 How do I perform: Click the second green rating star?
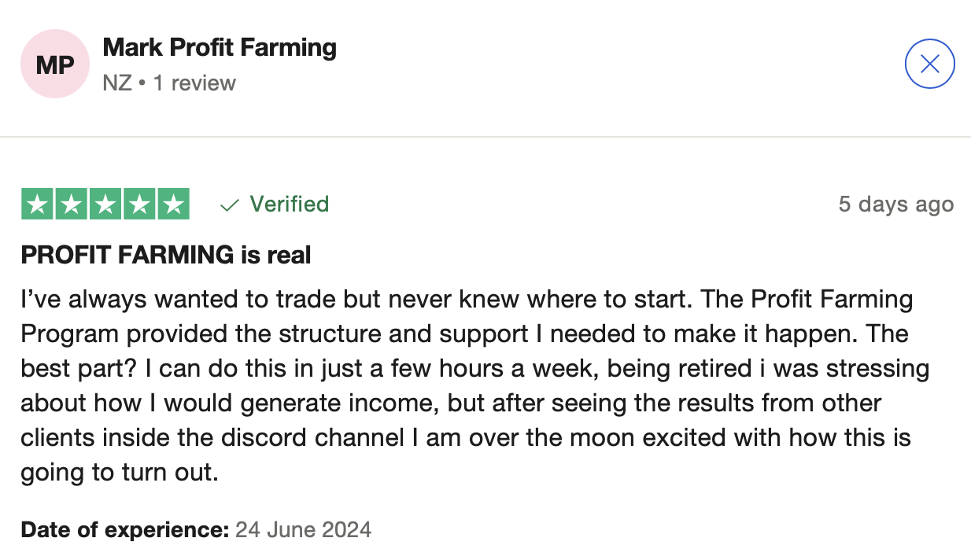(x=72, y=204)
